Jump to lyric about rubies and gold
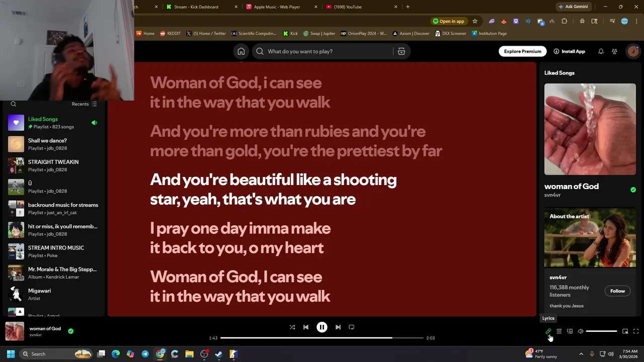Viewport: 644px width, 362px height. tap(296, 141)
